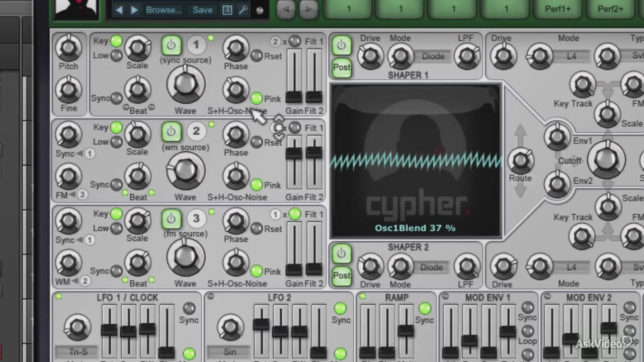Image resolution: width=644 pixels, height=362 pixels.
Task: Go to next preset arrow
Action: (134, 10)
